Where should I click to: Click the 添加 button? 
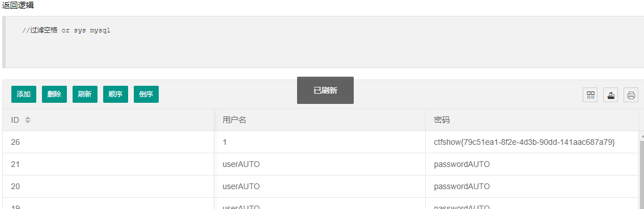click(x=24, y=94)
